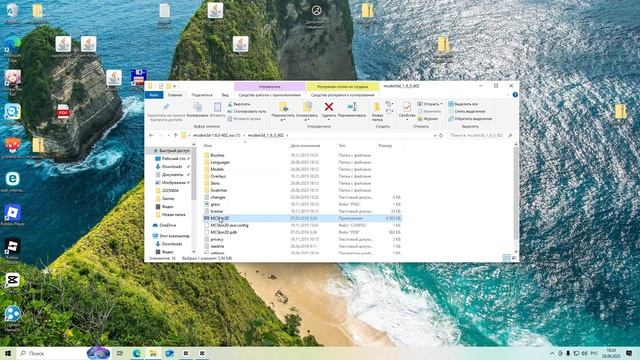Click Обратить выделение (Invert selection)
640x360 pixels.
coord(470,119)
